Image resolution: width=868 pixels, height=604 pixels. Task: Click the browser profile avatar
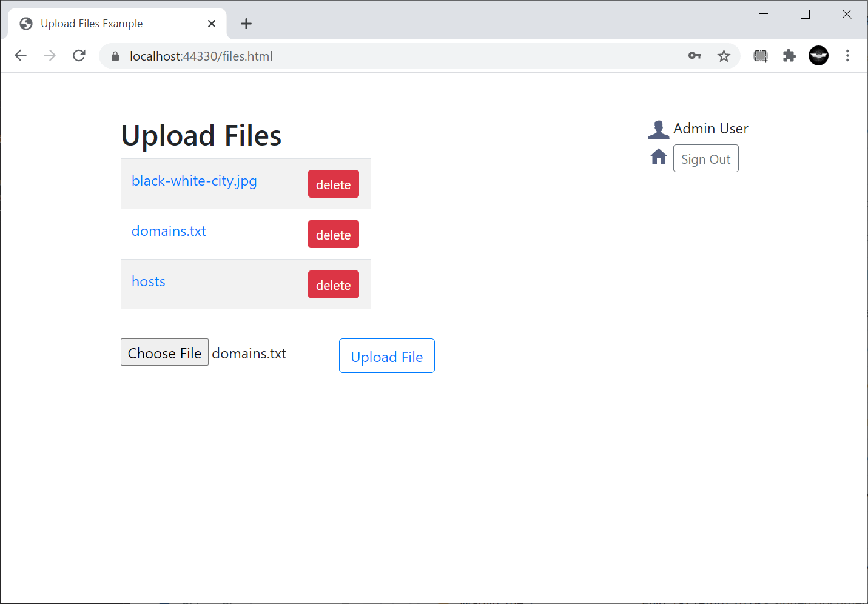(818, 55)
